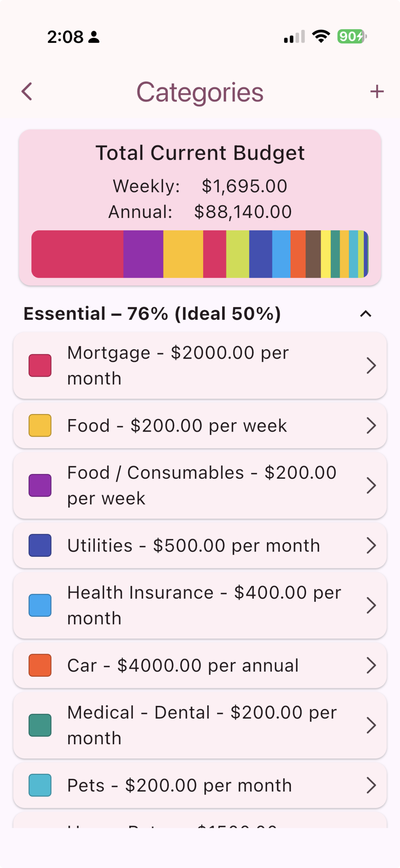The width and height of the screenshot is (400, 868).
Task: Open Food - $200.00 per week item
Action: tap(200, 426)
